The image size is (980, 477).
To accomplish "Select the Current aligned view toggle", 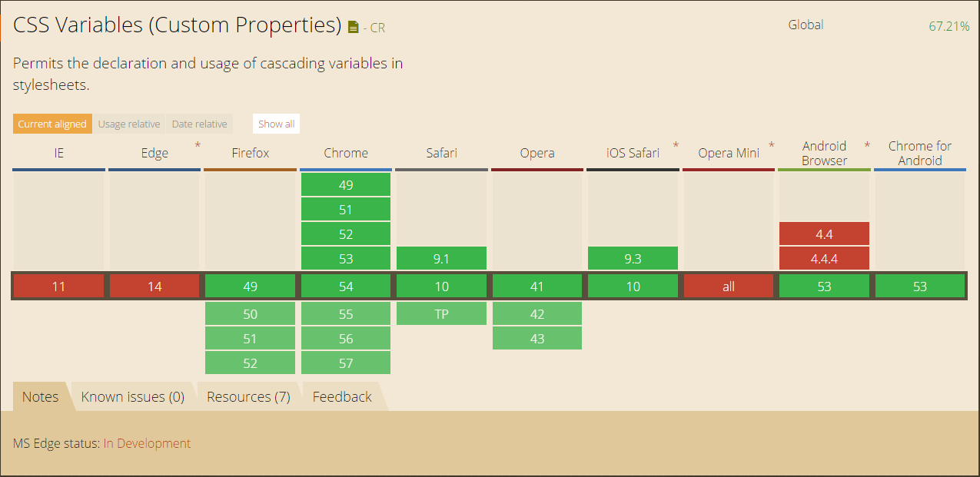I will click(x=52, y=124).
